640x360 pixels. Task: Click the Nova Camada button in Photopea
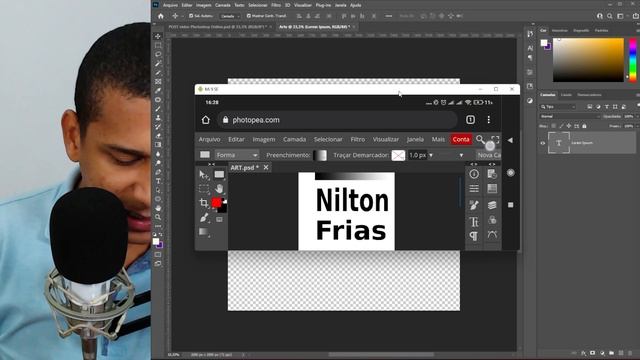coord(489,155)
